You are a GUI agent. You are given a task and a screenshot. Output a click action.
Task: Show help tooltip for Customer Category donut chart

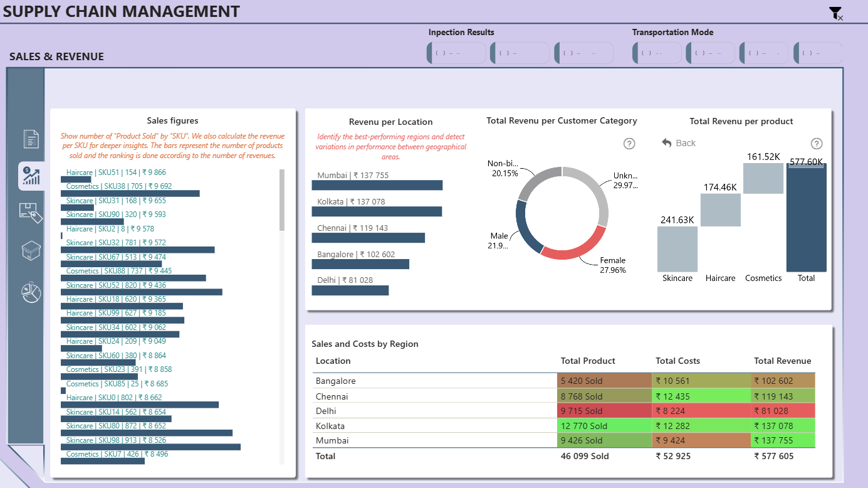[x=629, y=144]
